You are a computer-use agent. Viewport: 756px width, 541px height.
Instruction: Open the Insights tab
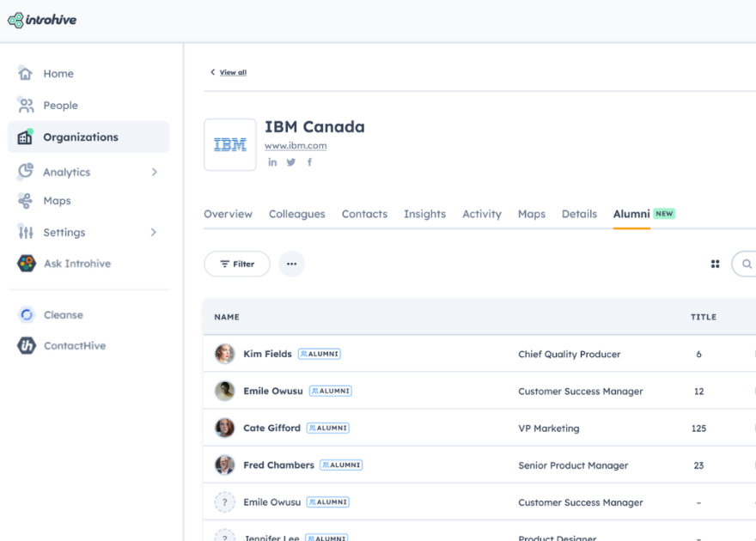pyautogui.click(x=424, y=214)
